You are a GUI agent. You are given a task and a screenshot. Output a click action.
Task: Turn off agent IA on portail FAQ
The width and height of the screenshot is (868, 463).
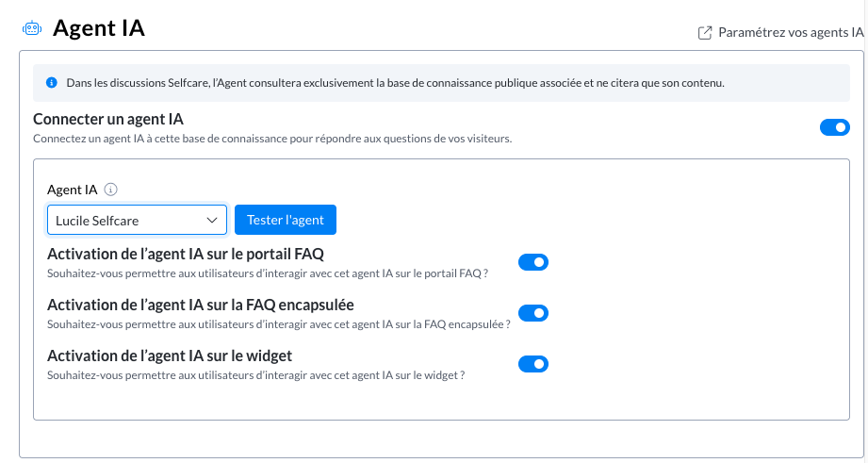tap(533, 262)
